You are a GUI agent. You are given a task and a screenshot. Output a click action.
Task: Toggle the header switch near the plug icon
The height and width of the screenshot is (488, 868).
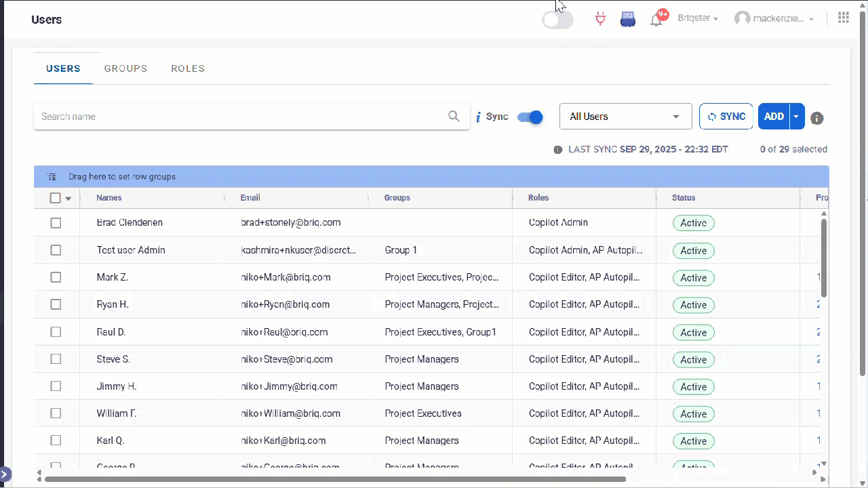(557, 20)
